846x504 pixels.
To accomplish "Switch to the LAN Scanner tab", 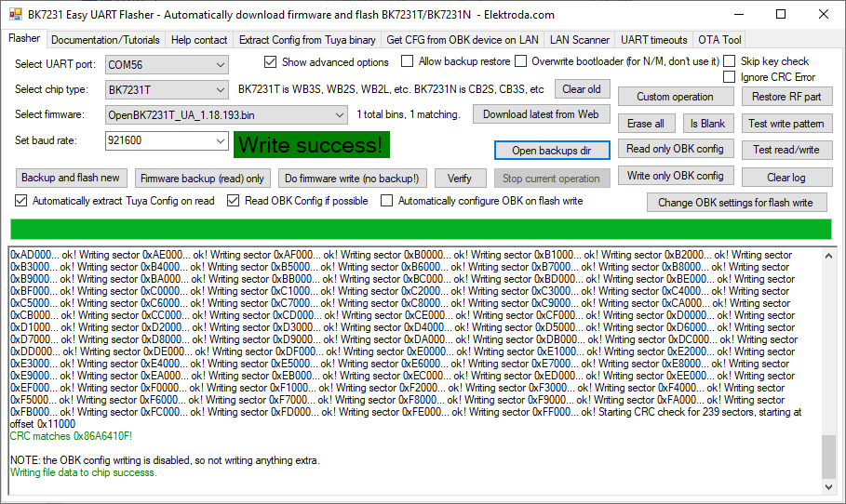I will (580, 40).
